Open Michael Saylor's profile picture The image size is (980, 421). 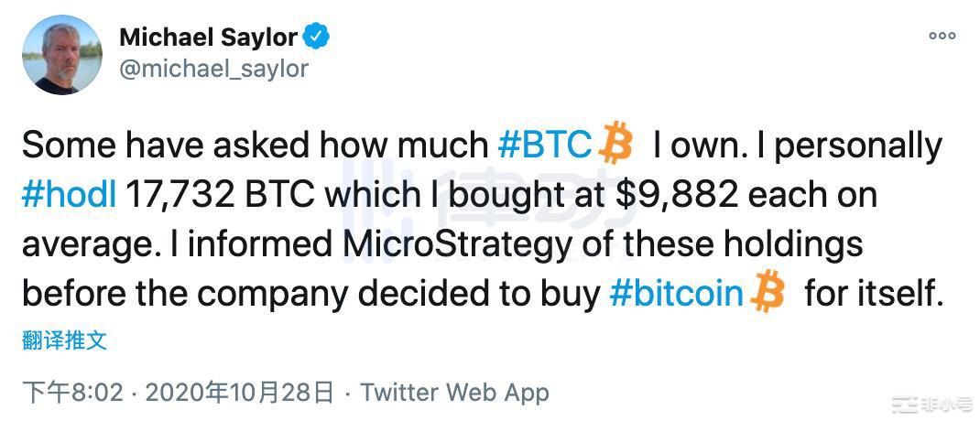(x=62, y=54)
